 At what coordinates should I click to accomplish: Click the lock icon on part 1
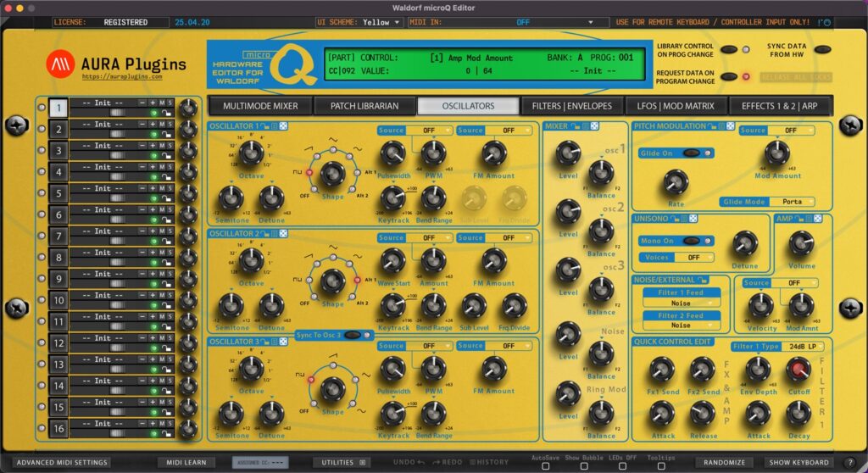(x=165, y=113)
